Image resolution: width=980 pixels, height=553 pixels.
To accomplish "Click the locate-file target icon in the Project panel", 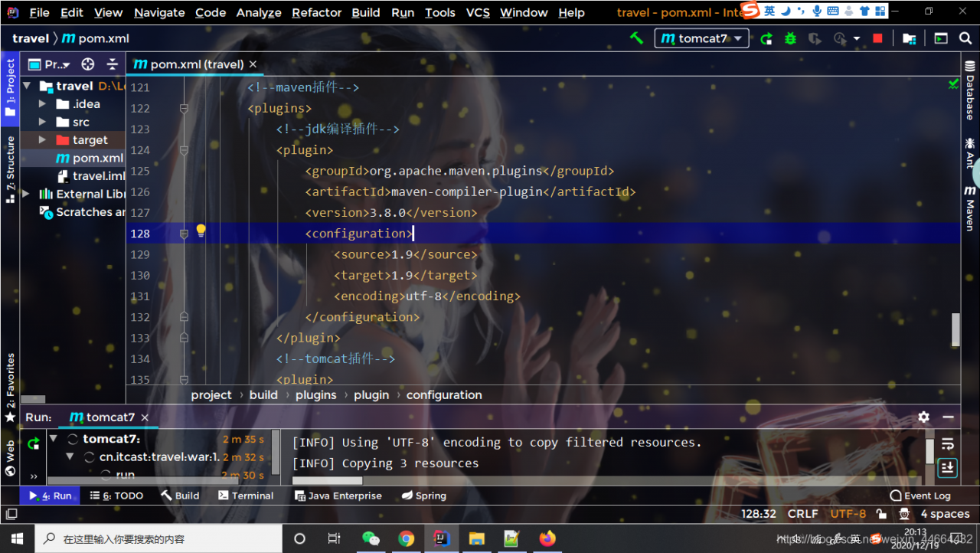I will point(88,64).
